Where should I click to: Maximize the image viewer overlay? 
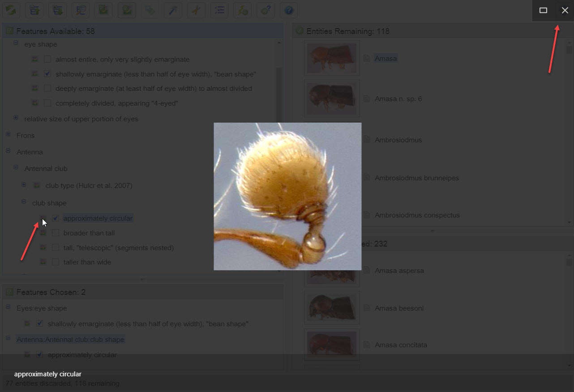(x=543, y=10)
